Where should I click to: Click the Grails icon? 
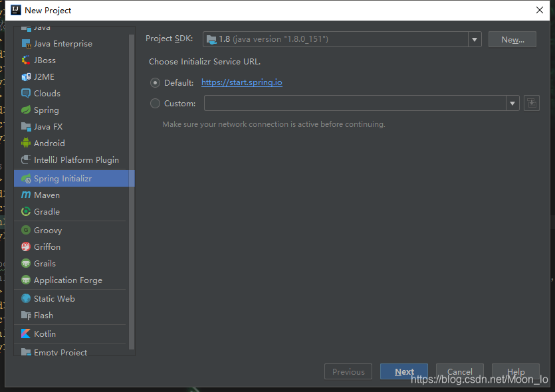pyautogui.click(x=26, y=263)
